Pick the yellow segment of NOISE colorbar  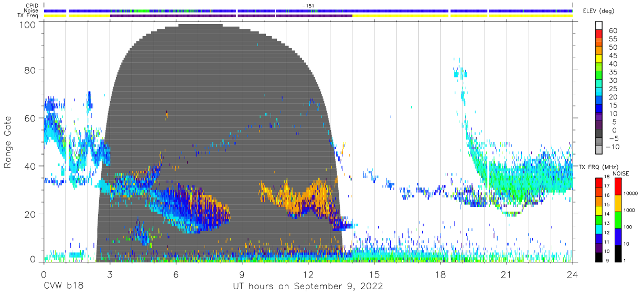(x=618, y=203)
